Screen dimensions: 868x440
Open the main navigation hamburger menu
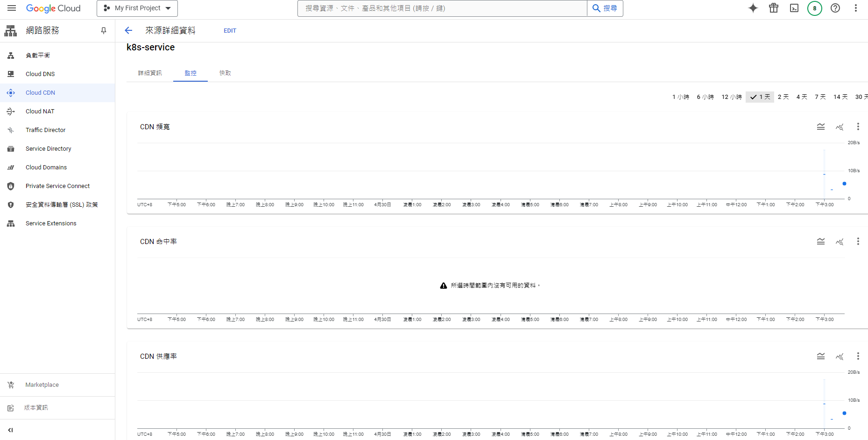coord(12,8)
